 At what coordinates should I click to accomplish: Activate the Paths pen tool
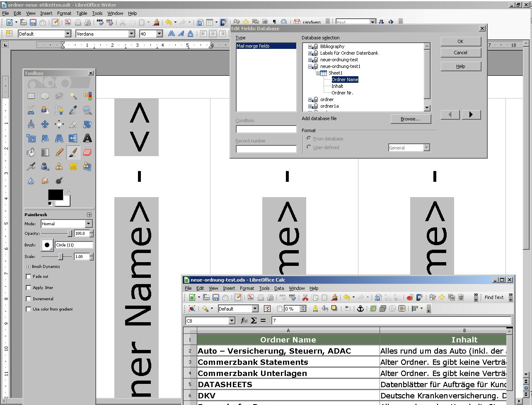[59, 110]
